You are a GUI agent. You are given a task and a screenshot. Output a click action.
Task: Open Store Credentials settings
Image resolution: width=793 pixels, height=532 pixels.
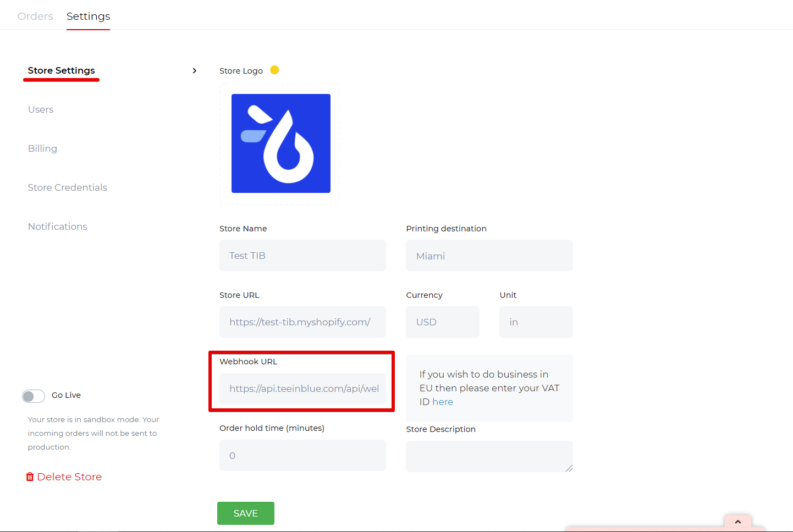click(67, 187)
